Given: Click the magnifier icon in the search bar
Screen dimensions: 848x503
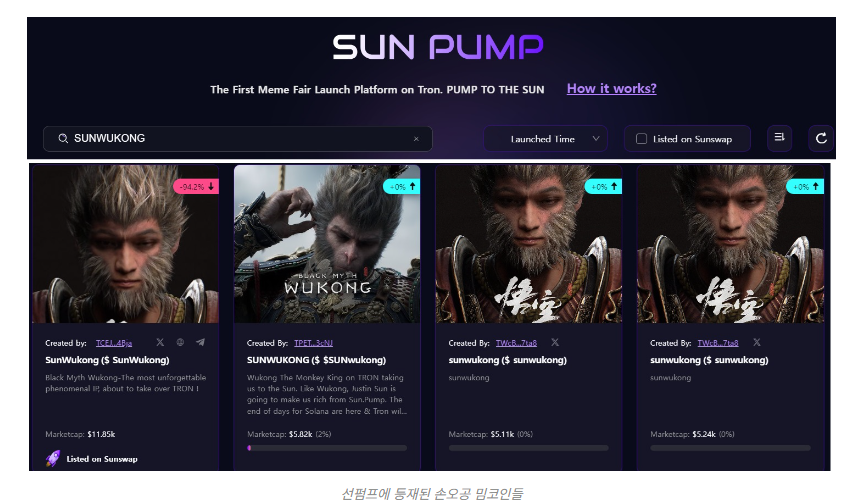Looking at the screenshot, I should coord(63,139).
